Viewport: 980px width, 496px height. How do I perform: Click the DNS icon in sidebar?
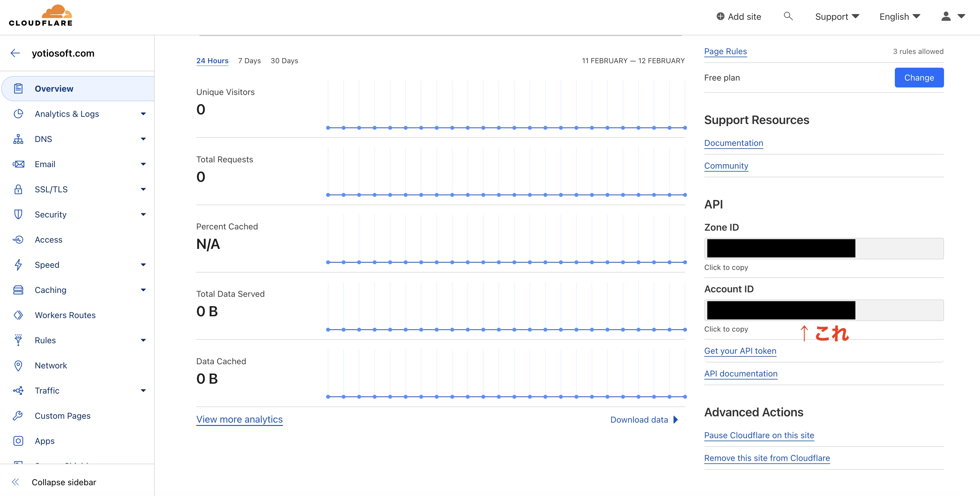click(18, 139)
